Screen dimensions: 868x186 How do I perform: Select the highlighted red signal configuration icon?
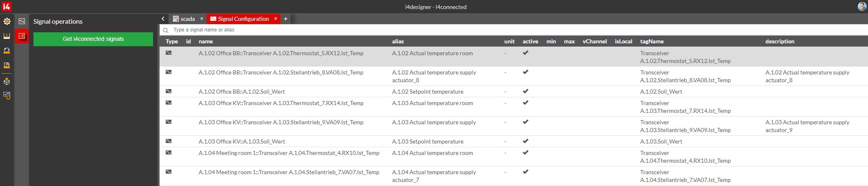pos(22,36)
